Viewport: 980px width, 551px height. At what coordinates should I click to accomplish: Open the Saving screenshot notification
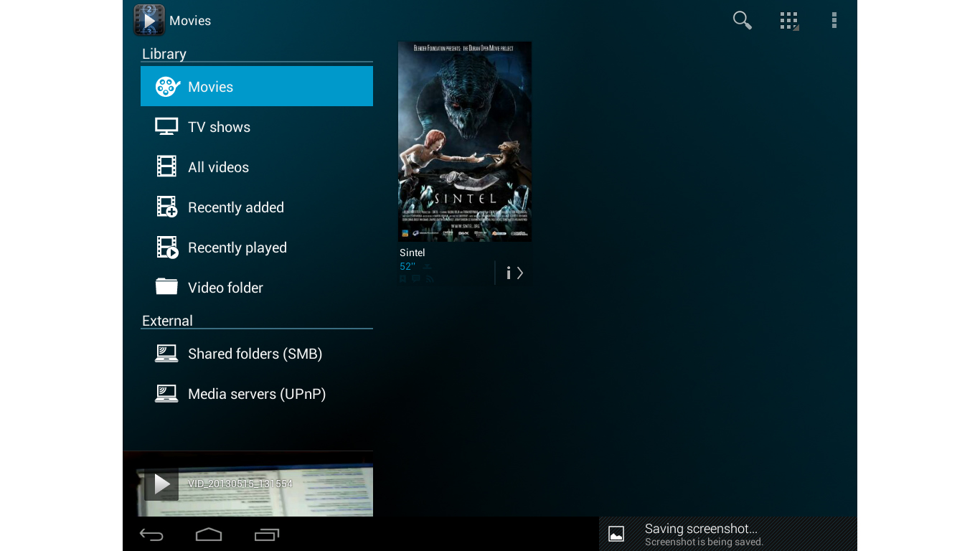pos(728,534)
